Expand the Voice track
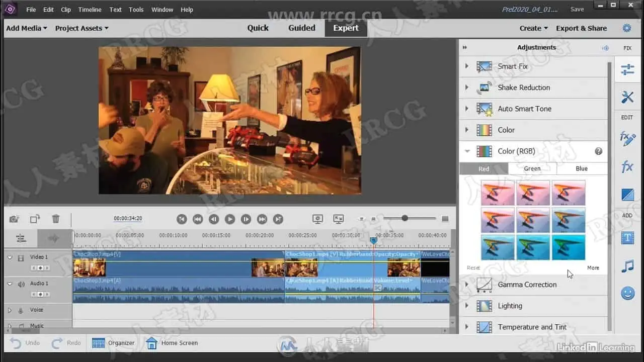The width and height of the screenshot is (644, 362). pos(10,310)
